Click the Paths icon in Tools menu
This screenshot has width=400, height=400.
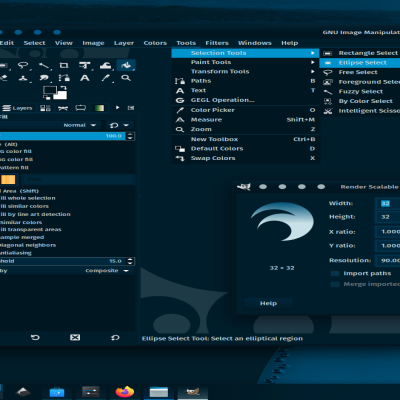point(180,81)
